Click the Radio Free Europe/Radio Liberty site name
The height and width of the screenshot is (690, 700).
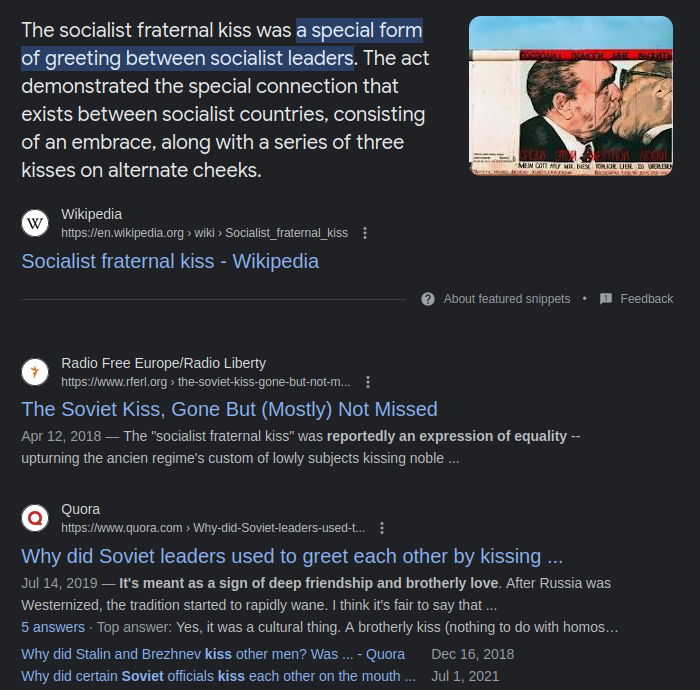(x=163, y=363)
